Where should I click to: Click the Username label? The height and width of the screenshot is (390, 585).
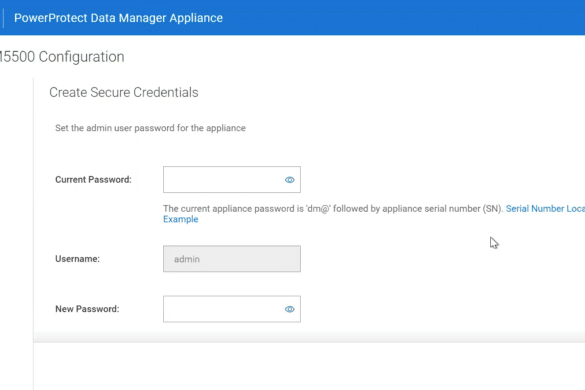pyautogui.click(x=77, y=259)
